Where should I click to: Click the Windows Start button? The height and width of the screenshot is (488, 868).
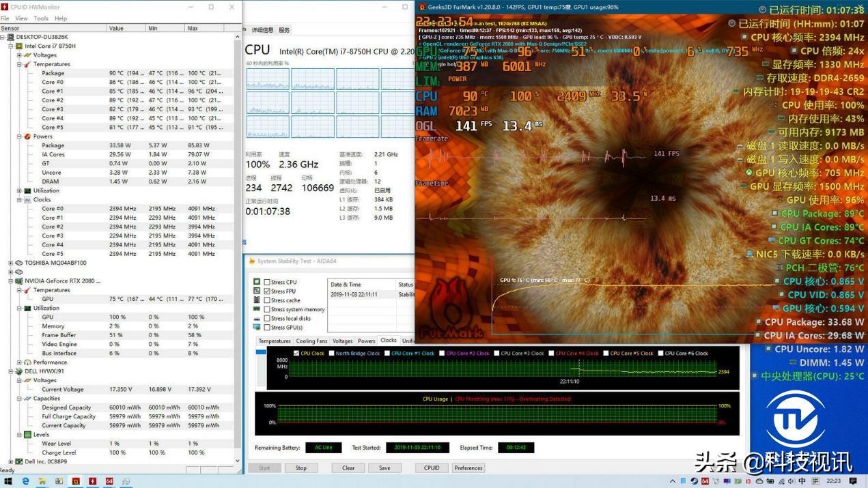(x=8, y=481)
